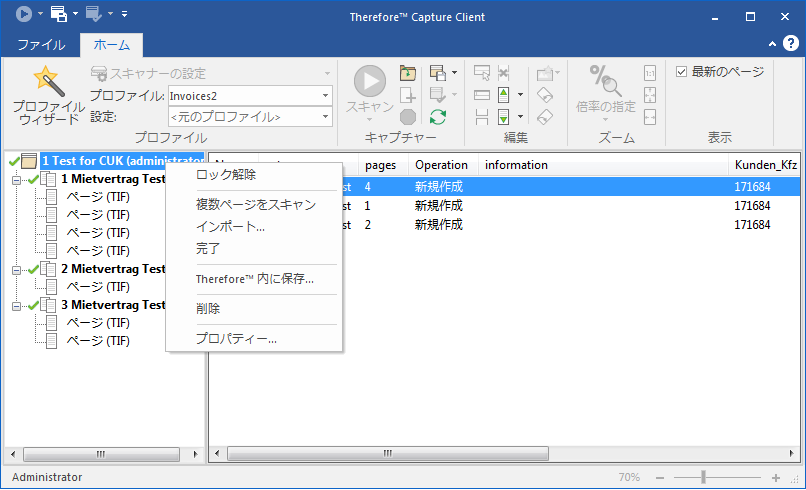This screenshot has width=806, height=490.
Task: Toggle the 最新のページ checkbox
Action: pos(681,72)
